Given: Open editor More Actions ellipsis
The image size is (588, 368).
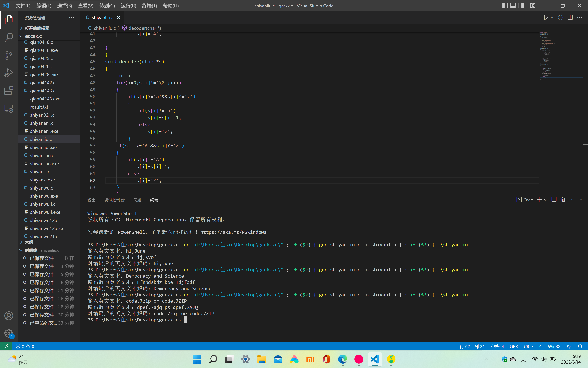Looking at the screenshot, I should tap(580, 17).
